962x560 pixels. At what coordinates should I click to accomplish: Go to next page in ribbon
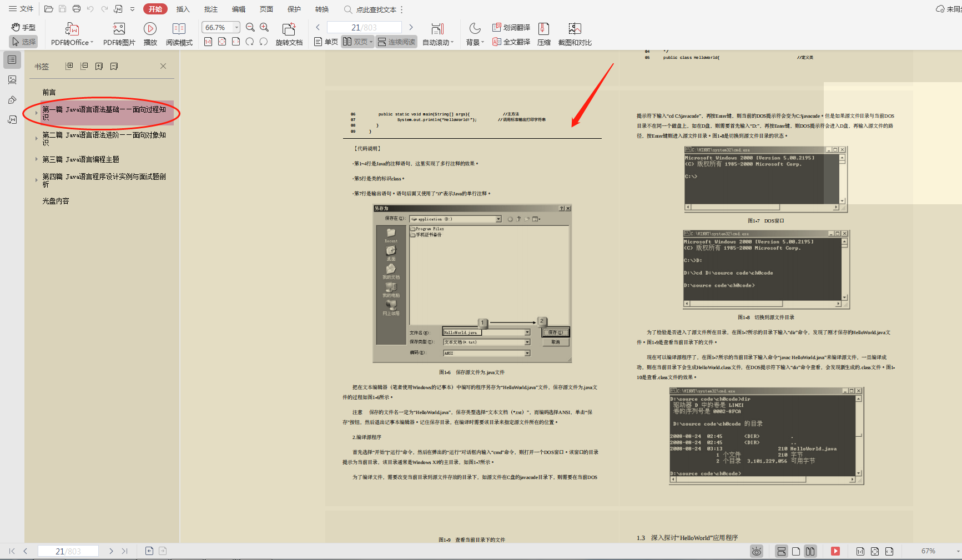click(x=411, y=27)
